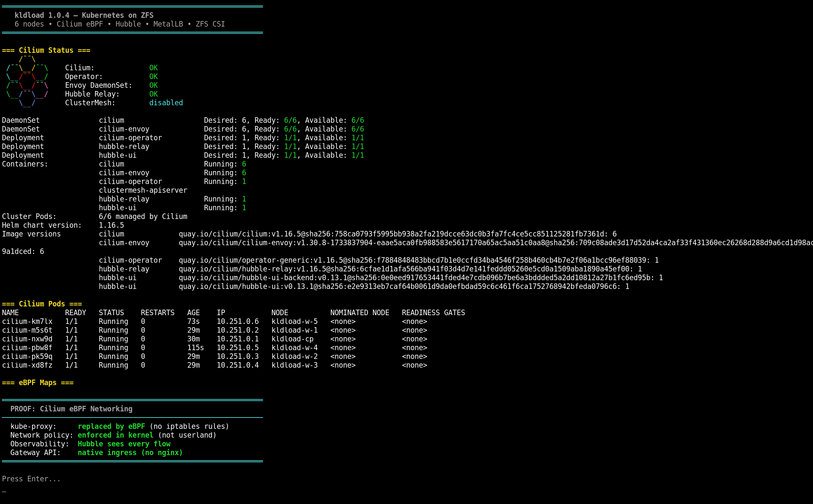This screenshot has height=504, width=813.
Task: Click the "Observability:" label
Action: (x=40, y=444)
